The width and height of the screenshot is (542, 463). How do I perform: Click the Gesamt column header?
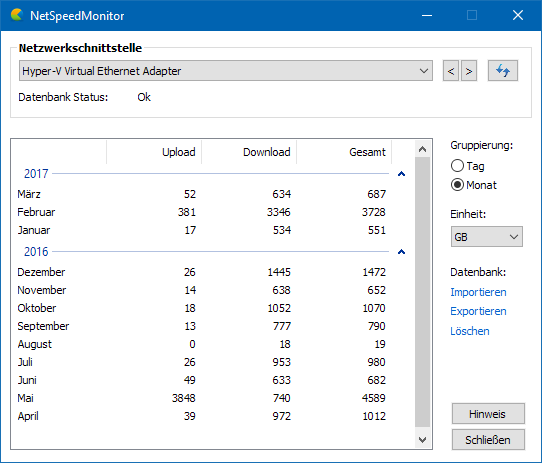tap(344, 152)
